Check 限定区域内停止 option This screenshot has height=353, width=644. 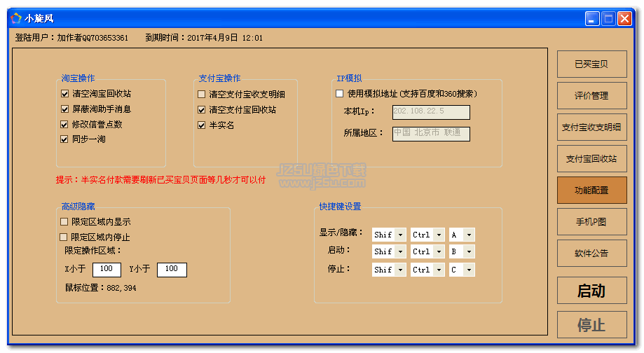pyautogui.click(x=63, y=237)
